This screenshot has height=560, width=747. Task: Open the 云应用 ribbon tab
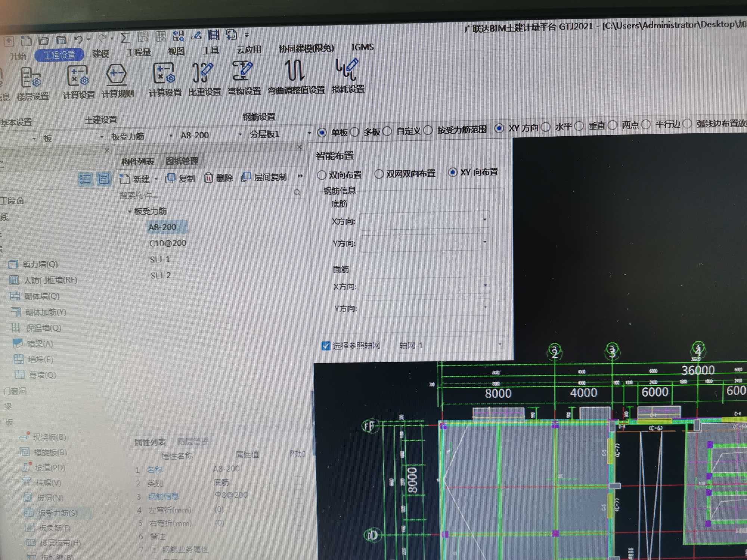click(x=249, y=50)
